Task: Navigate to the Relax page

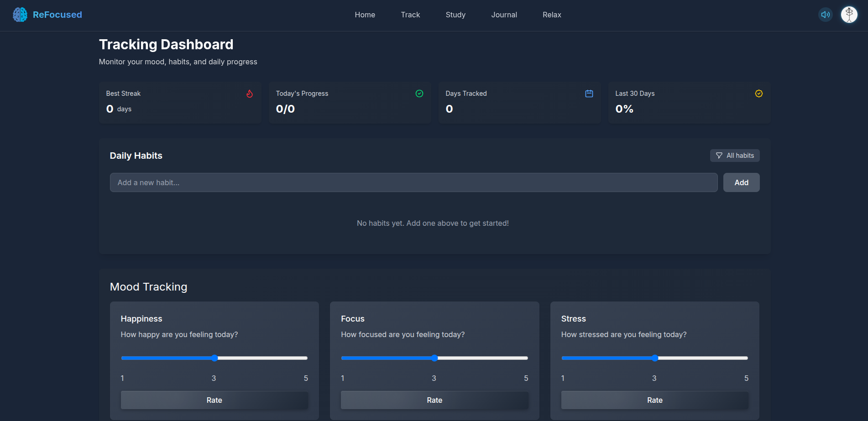Action: pos(552,14)
